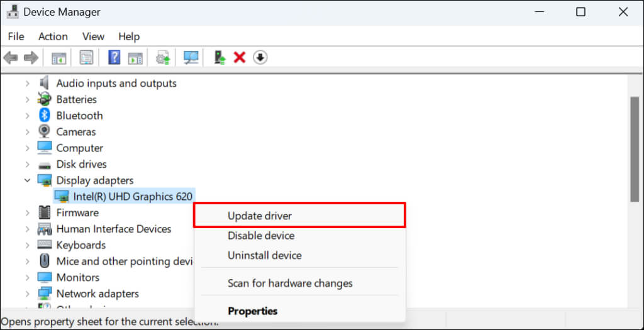Expand the Network adapters chevron

click(28, 294)
